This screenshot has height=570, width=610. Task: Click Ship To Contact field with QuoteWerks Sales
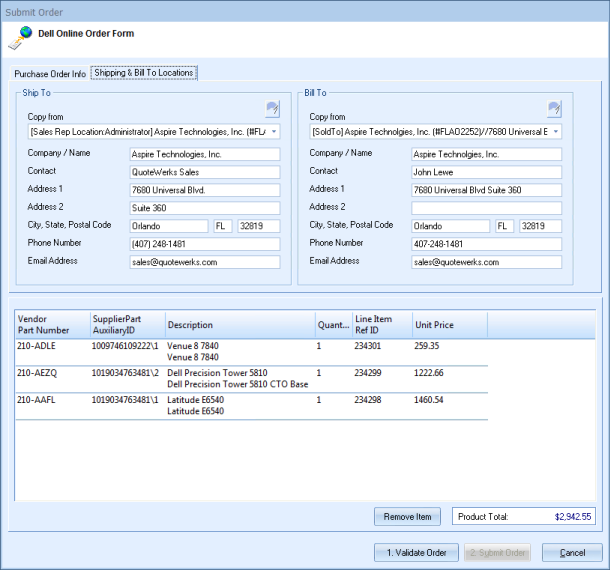(204, 172)
